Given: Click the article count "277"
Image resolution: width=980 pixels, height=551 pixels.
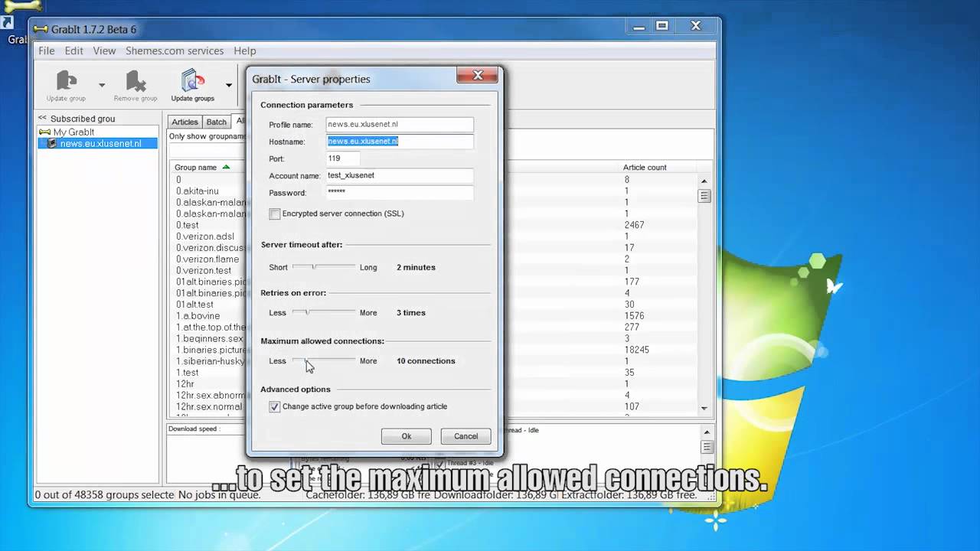Looking at the screenshot, I should (x=632, y=327).
